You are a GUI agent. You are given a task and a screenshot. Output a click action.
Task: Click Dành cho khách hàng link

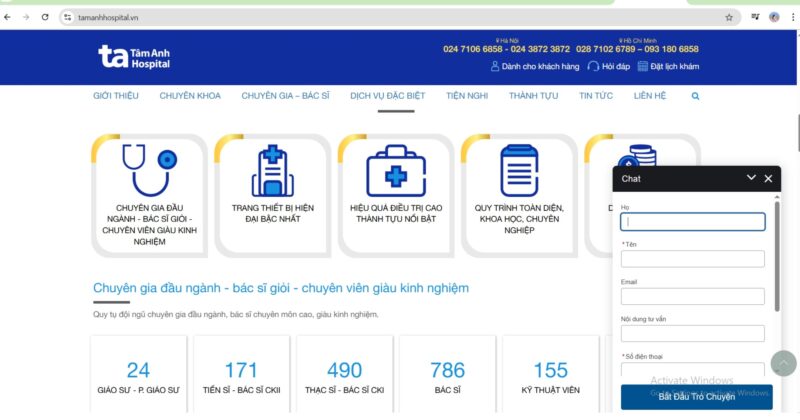click(535, 66)
